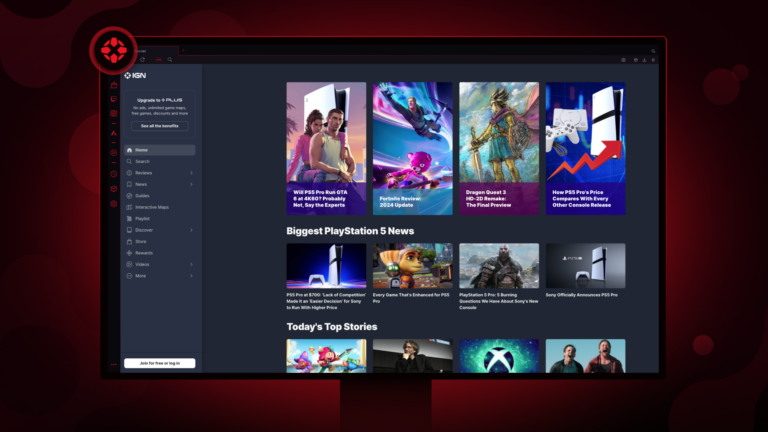Expand the More submenu chevron
The image size is (768, 432).
tap(191, 276)
